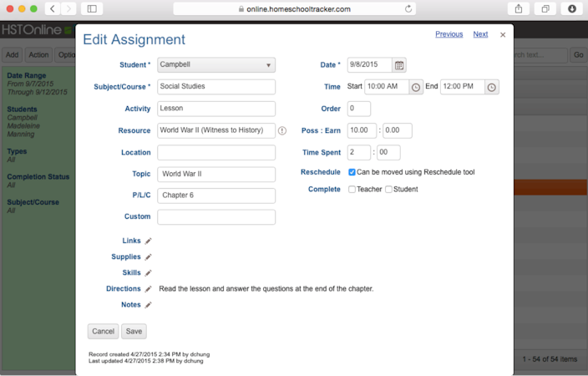Image resolution: width=588 pixels, height=376 pixels.
Task: Click the Resource field World War II
Action: tap(216, 130)
